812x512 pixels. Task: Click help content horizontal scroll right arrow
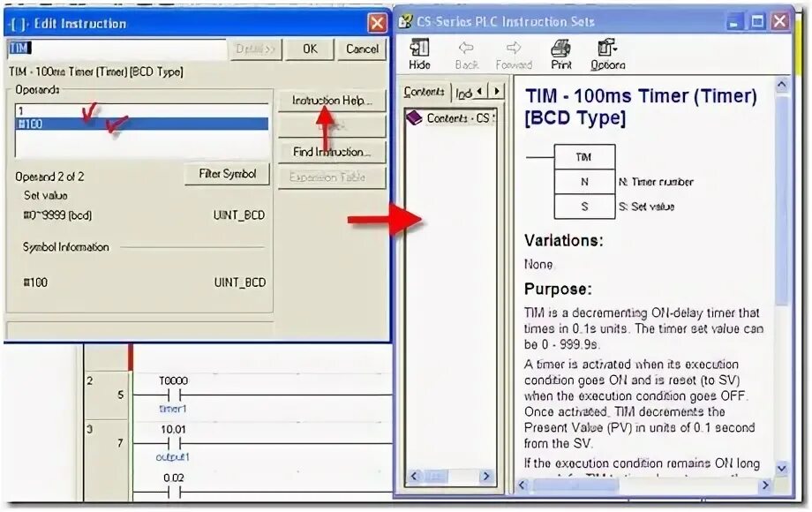[765, 486]
